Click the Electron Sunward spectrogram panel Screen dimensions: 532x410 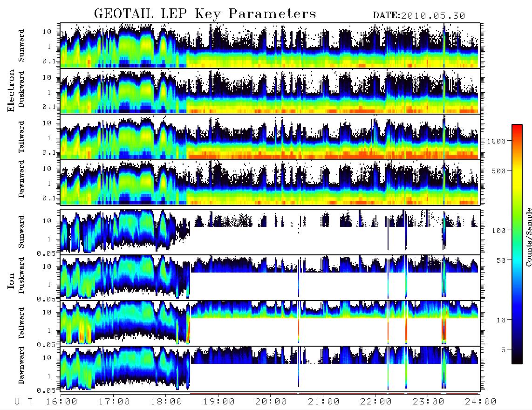pyautogui.click(x=270, y=46)
